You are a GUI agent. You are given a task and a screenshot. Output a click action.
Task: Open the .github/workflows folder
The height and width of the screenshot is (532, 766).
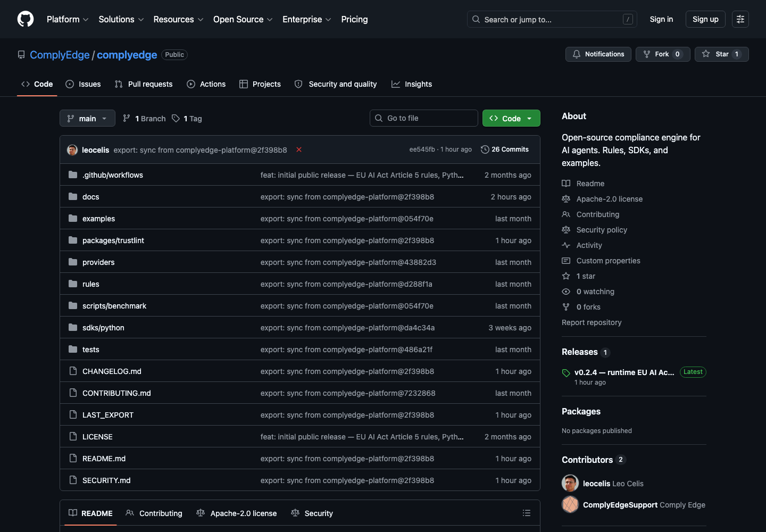point(113,175)
